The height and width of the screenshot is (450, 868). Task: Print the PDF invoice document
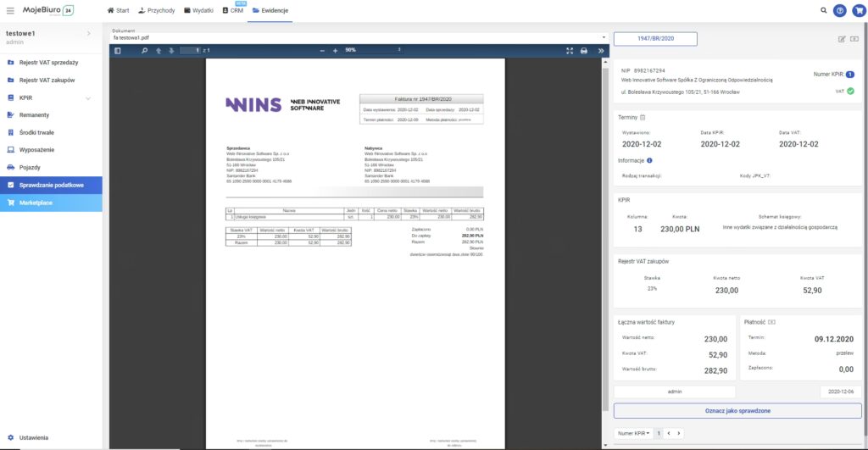point(583,51)
